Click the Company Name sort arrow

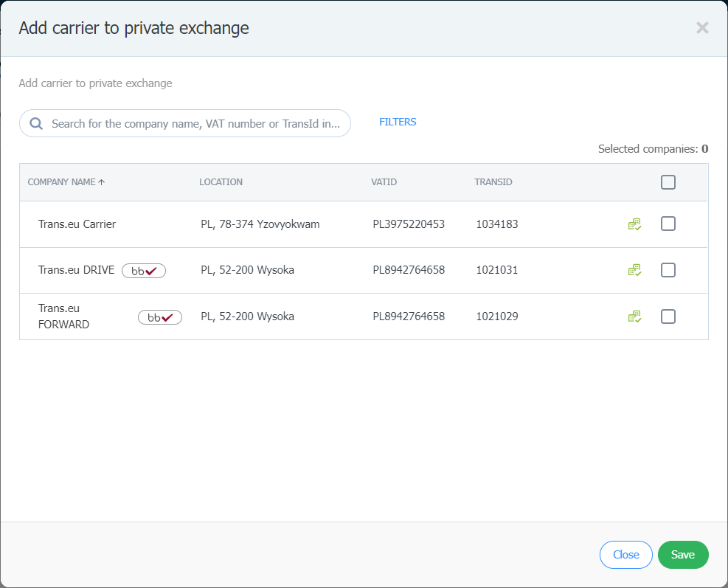click(x=102, y=182)
